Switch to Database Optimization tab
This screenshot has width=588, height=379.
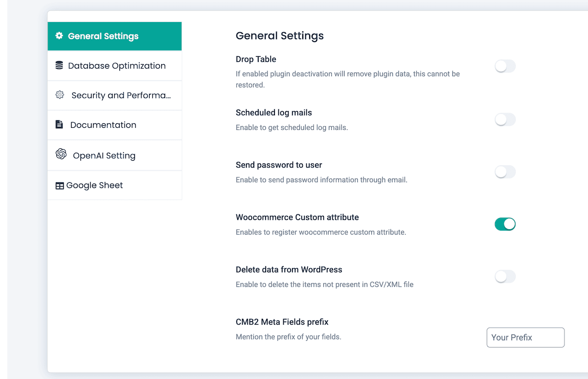(x=115, y=66)
